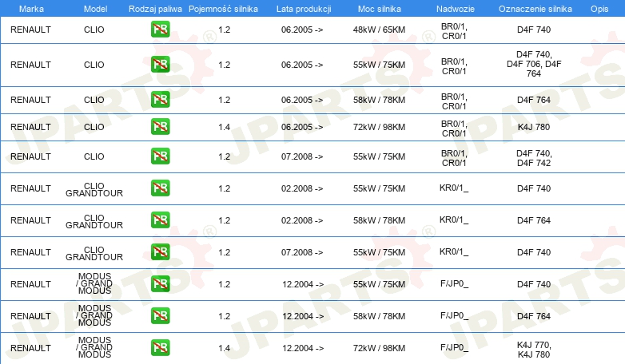Click the 1.4 capacity cell in the Clio row
The width and height of the screenshot is (625, 364).
coord(225,127)
